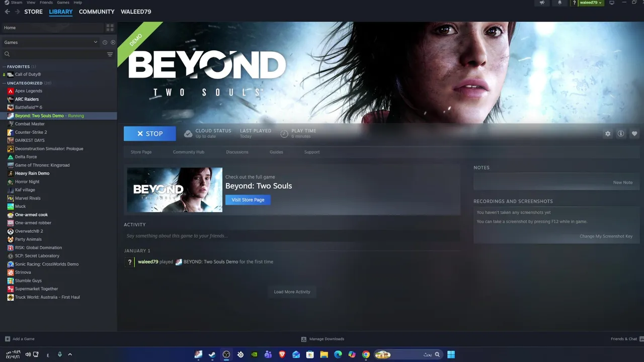Select Overwatch 2 in the library

pos(29,231)
